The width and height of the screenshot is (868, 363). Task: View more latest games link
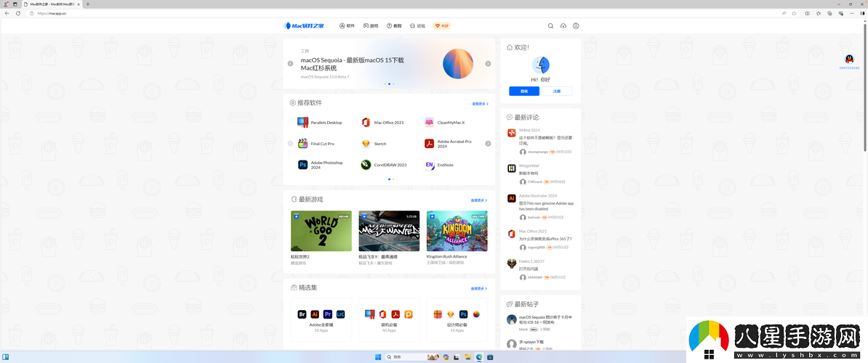[479, 200]
